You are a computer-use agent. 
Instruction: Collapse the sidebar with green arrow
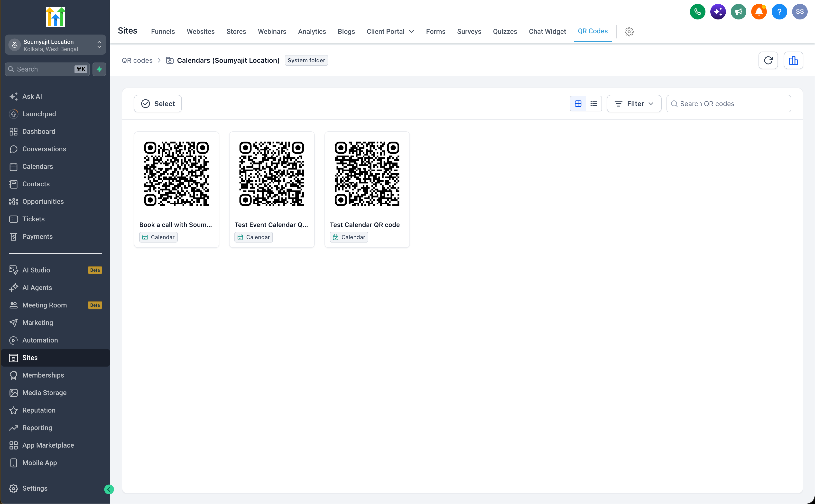pos(109,489)
